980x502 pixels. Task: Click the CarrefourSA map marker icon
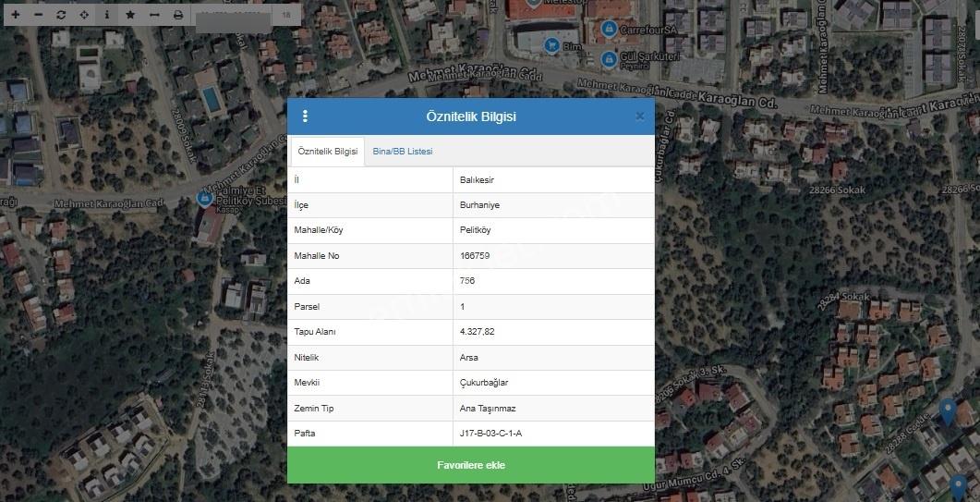(x=609, y=29)
